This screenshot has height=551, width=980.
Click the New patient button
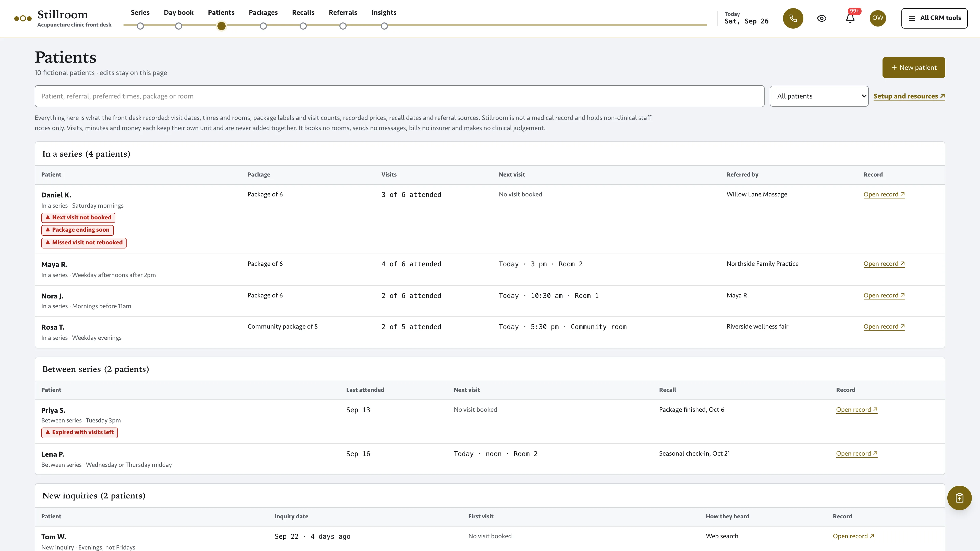[x=913, y=68]
